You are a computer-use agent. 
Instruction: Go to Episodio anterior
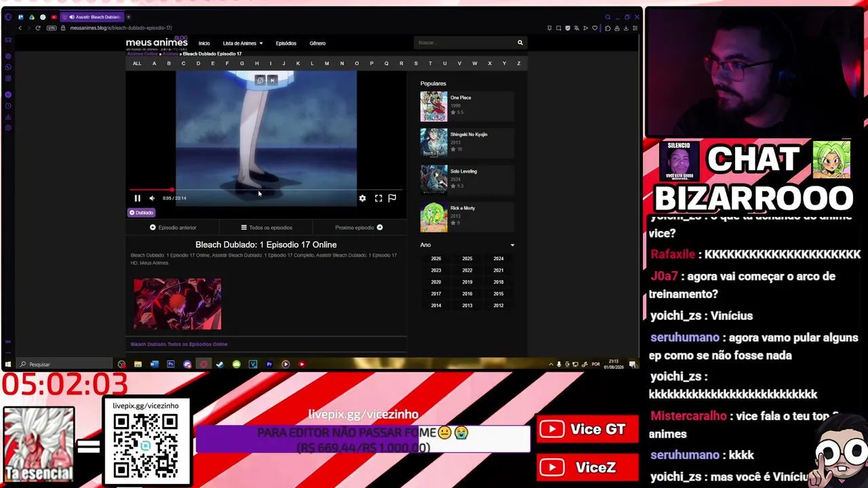point(173,228)
